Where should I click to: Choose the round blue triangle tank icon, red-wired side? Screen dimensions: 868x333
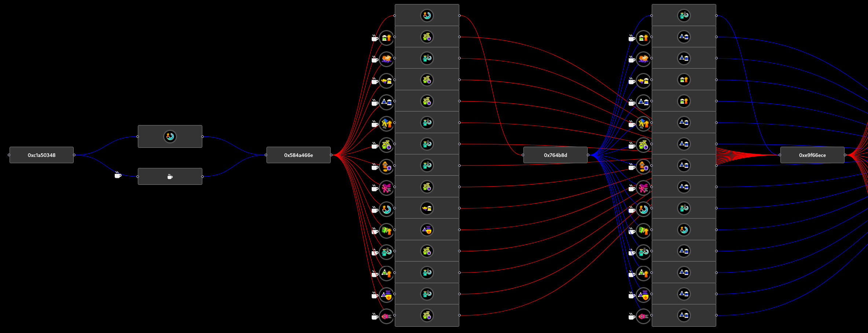[386, 102]
